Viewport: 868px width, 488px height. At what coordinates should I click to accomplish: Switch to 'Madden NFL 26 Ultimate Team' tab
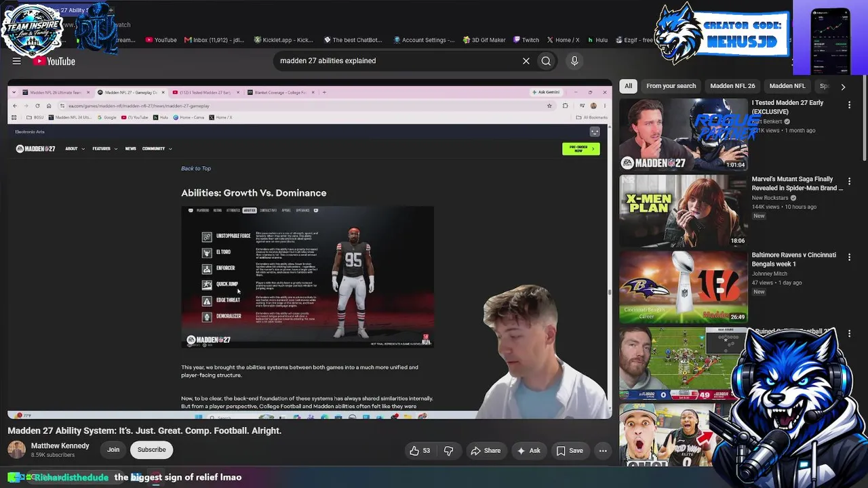[55, 92]
